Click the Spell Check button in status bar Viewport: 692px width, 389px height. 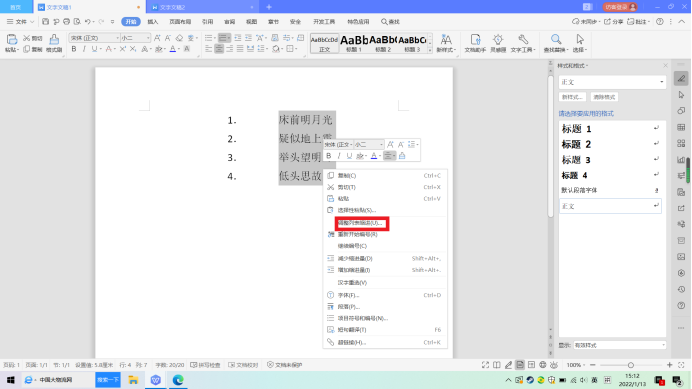(206, 365)
